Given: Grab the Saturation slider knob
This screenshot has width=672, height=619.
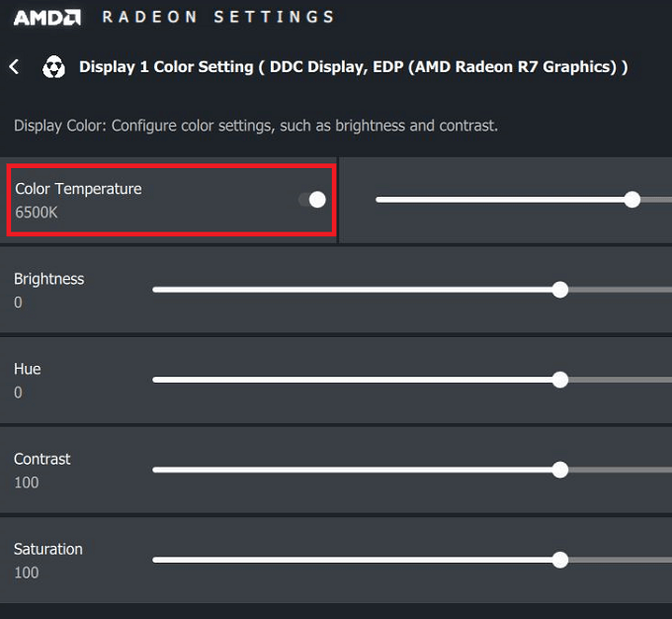Looking at the screenshot, I should (x=560, y=560).
